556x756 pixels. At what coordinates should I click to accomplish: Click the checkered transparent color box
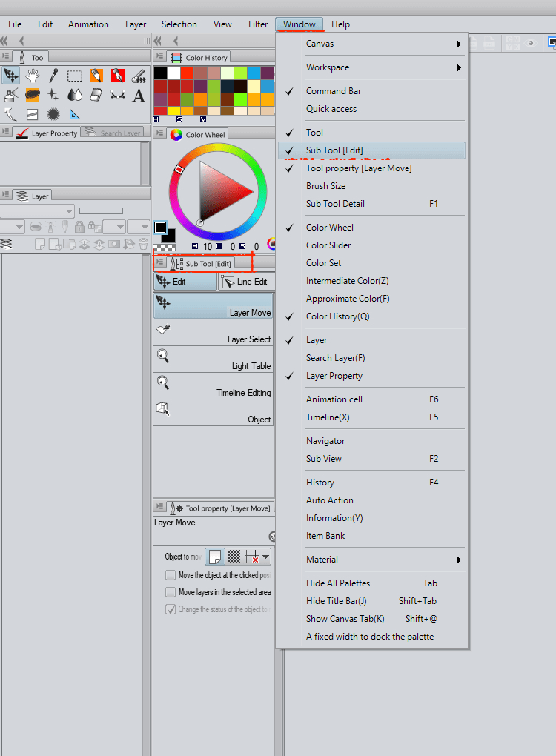click(164, 247)
